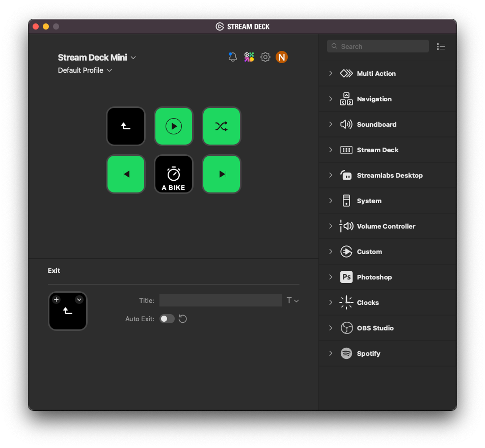Viewport: 485px width, 448px height.
Task: Click the Title input field
Action: point(221,300)
